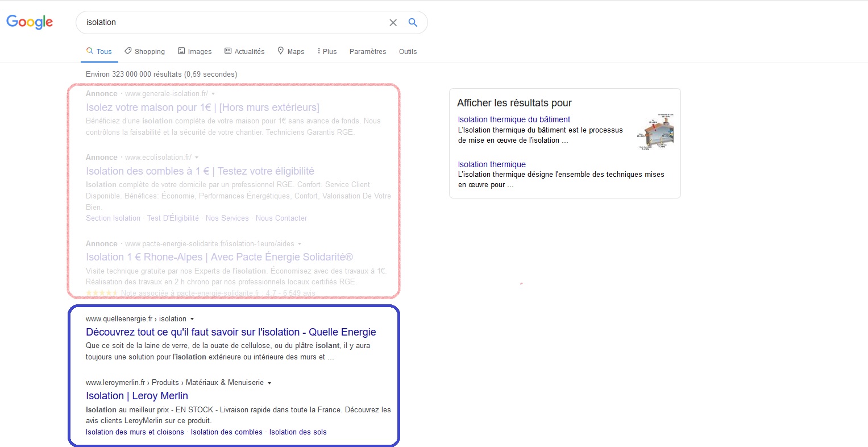The width and height of the screenshot is (868, 447).
Task: Open 'Isolation des combles' Leroy Merlin sitelink
Action: click(x=227, y=432)
